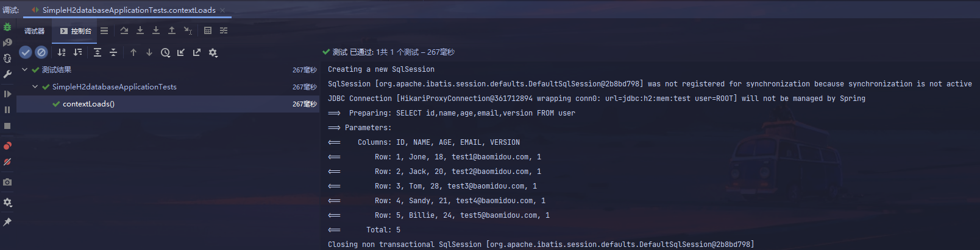Switch to the 调试器 tab

pos(34,31)
